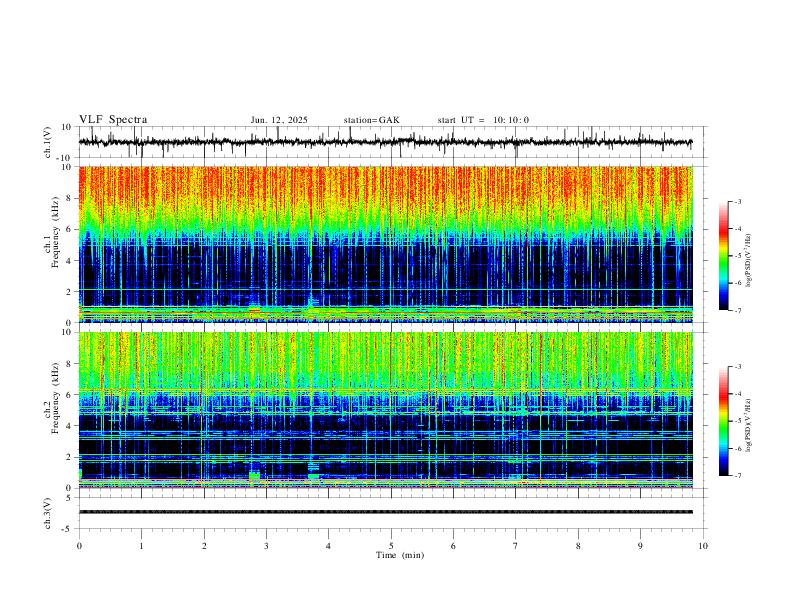
Task: Select the "start UT = 10:10:0" header text
Action: [x=483, y=120]
